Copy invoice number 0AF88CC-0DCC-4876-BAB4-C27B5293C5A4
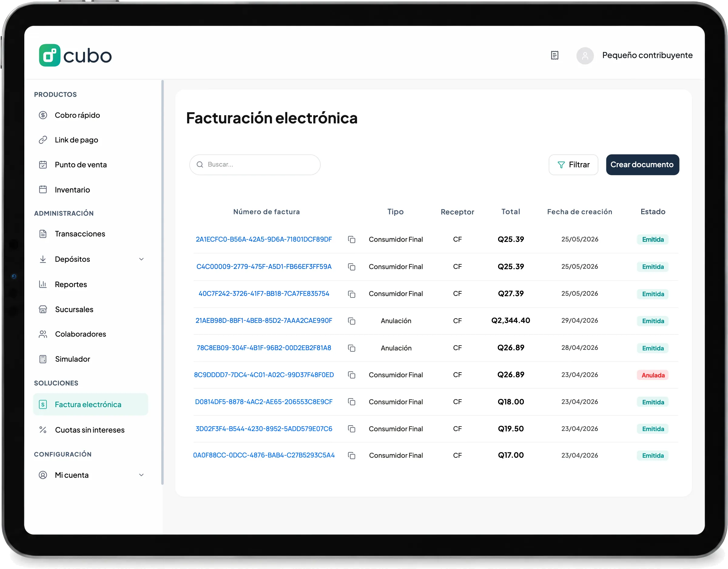The width and height of the screenshot is (728, 569). click(352, 456)
